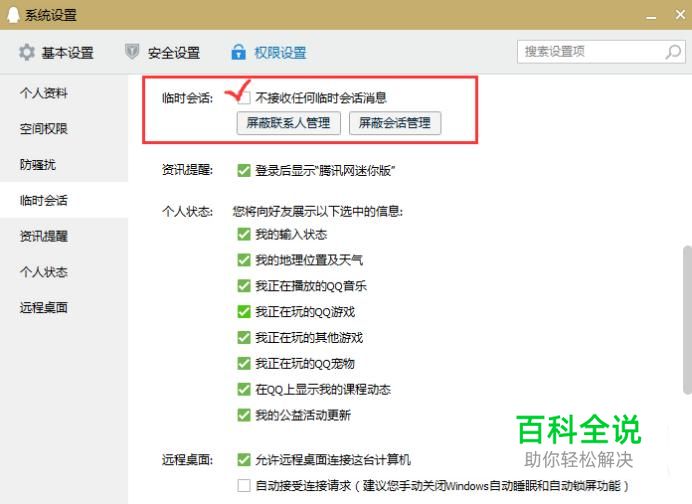Open the 基本设置 tab
This screenshot has width=692, height=504.
click(x=56, y=53)
